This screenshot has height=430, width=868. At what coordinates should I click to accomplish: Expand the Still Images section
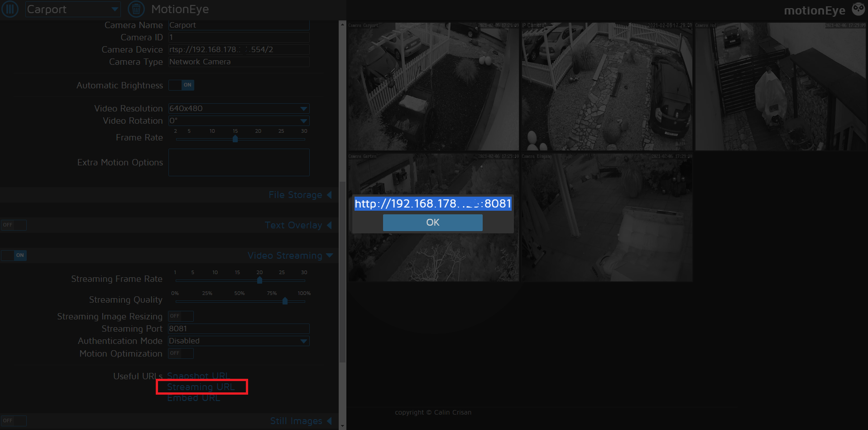pos(301,421)
